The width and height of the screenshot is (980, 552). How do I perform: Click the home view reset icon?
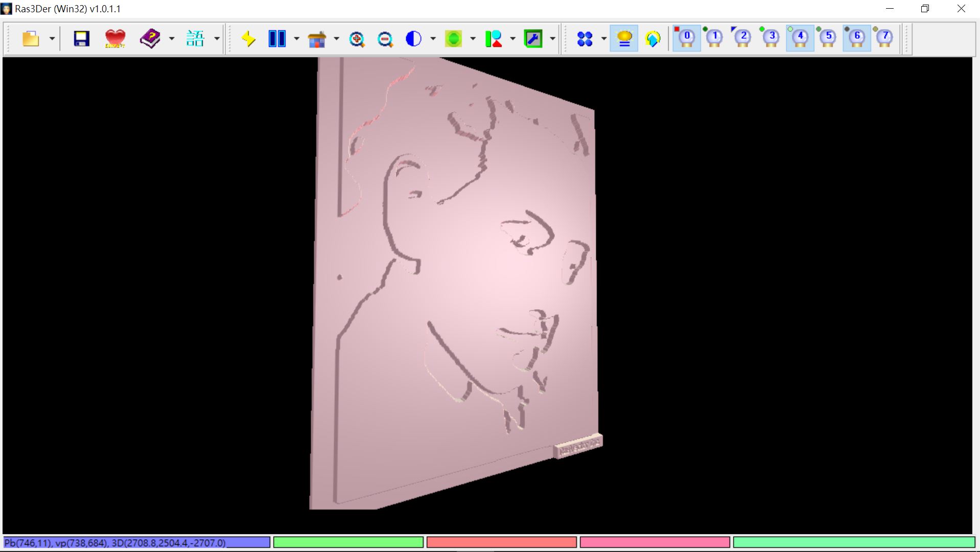[x=317, y=38]
